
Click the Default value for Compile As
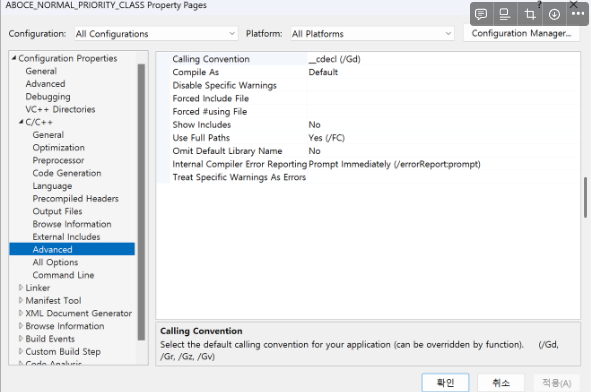(323, 72)
